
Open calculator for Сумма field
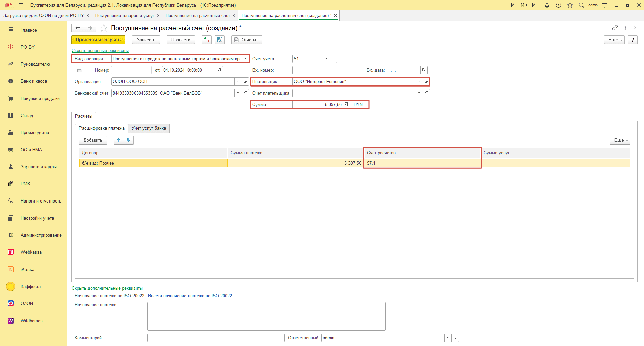pos(346,104)
